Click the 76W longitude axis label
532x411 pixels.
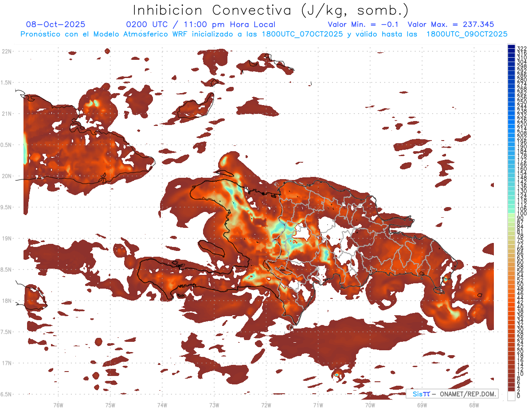pos(58,404)
